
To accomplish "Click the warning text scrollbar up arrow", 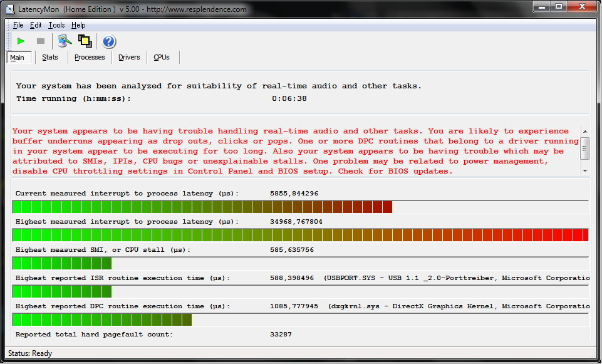I will (584, 132).
